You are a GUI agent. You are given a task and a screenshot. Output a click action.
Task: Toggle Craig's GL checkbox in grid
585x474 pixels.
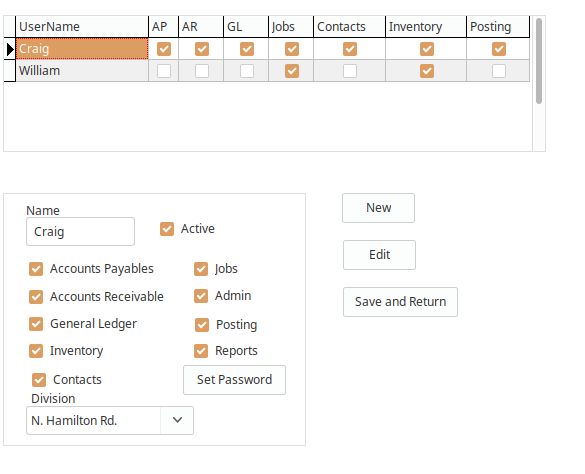point(247,49)
